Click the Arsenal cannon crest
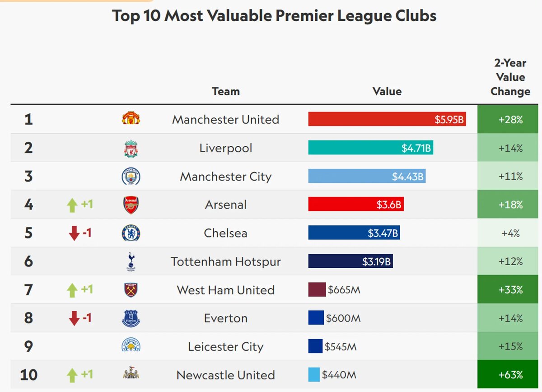The height and width of the screenshot is (392, 542). point(131,205)
